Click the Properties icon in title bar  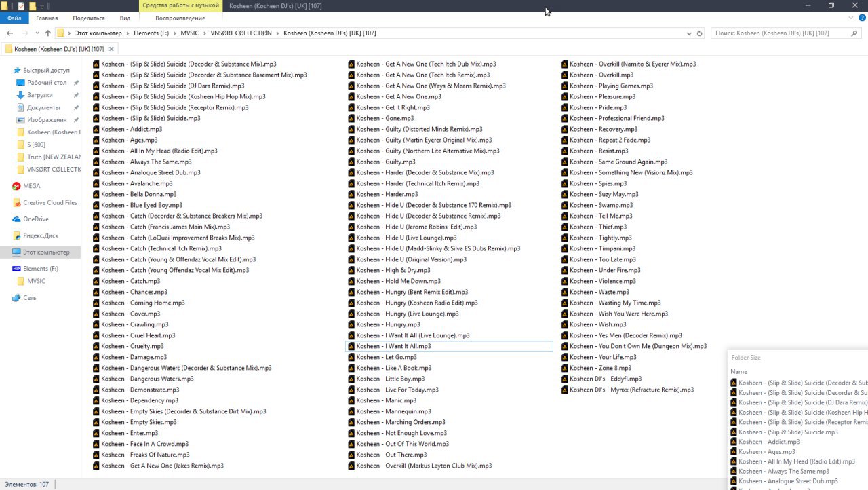21,5
